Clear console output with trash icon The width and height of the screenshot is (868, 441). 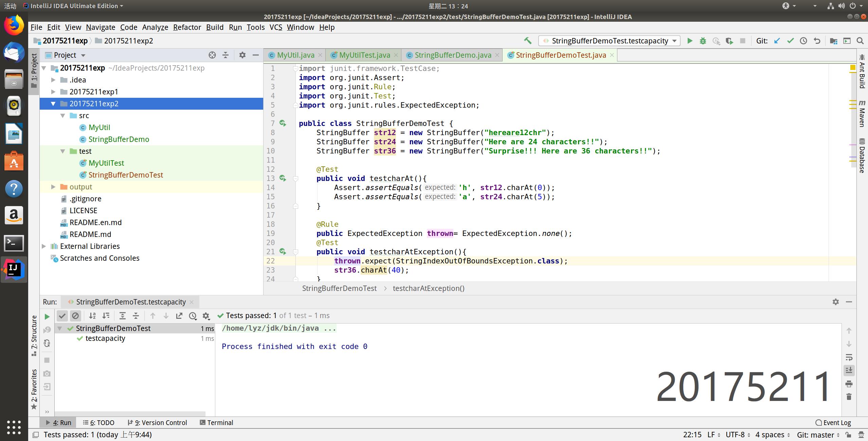(849, 397)
